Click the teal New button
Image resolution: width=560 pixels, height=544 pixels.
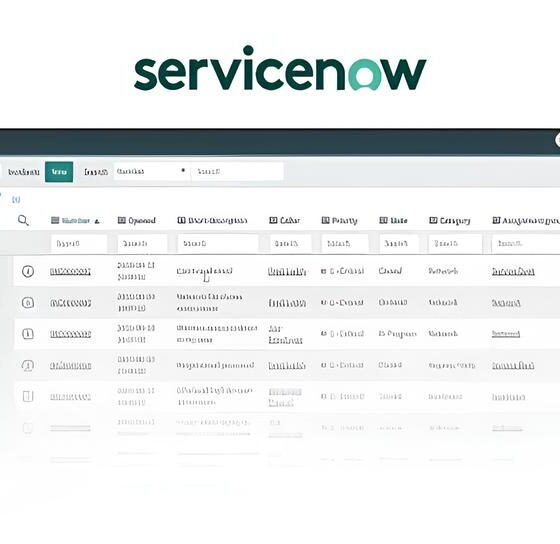[x=59, y=172]
